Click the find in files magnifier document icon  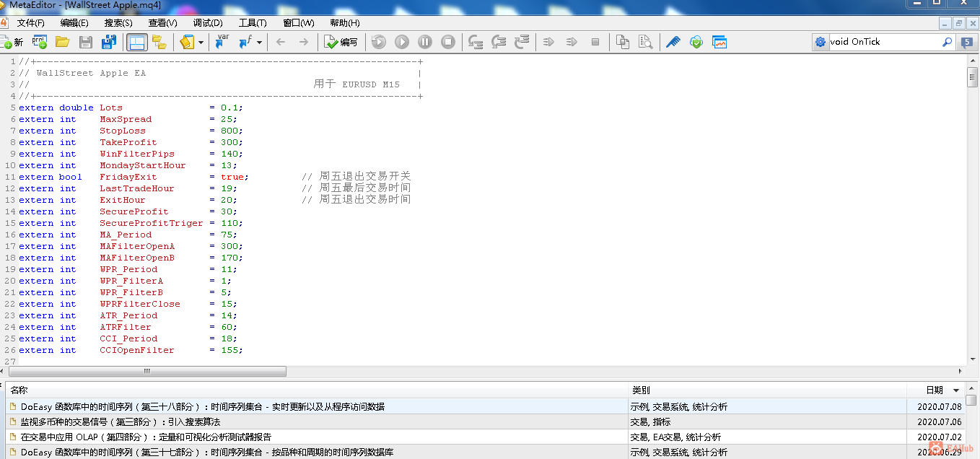tap(645, 42)
